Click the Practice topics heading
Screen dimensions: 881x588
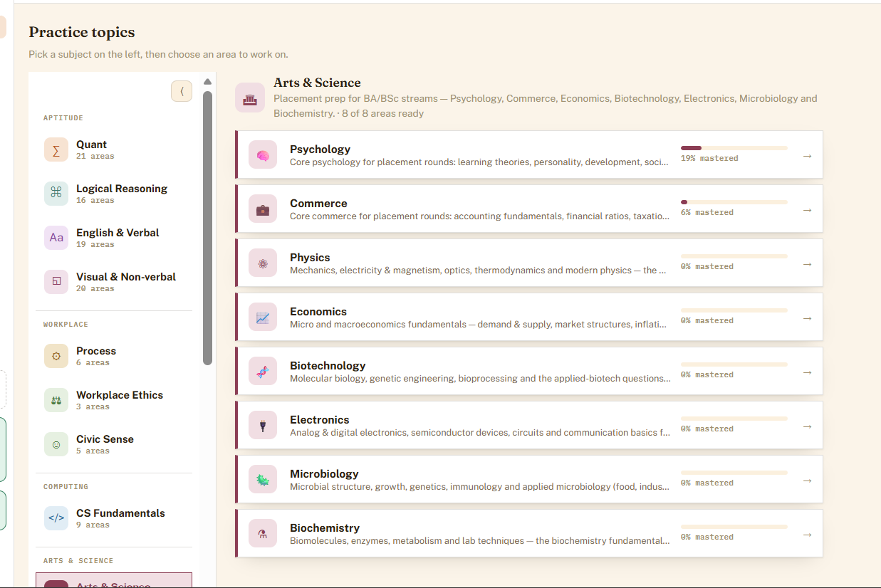82,32
